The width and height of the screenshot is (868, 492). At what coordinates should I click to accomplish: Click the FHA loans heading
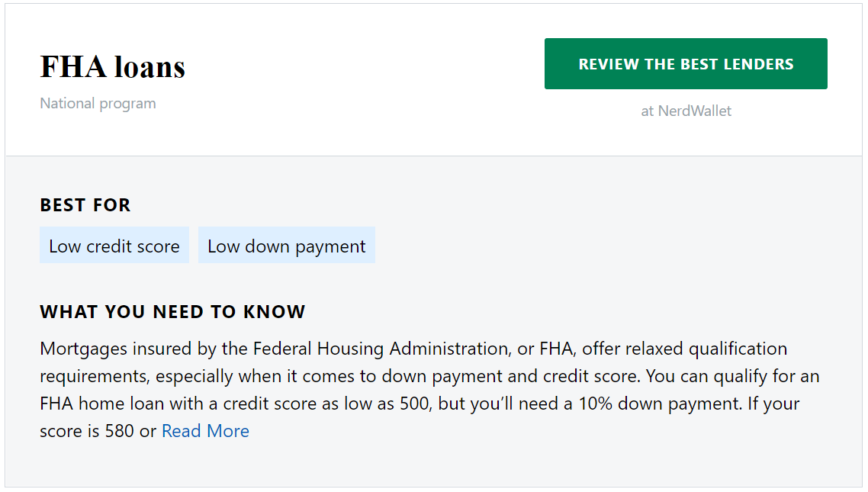(x=112, y=67)
